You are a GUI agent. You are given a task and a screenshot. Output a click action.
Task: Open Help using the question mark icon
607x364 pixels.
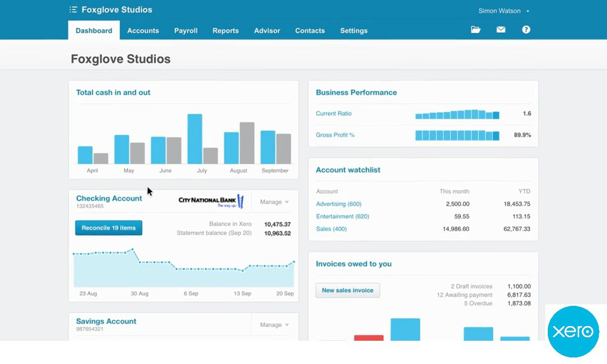click(x=526, y=29)
